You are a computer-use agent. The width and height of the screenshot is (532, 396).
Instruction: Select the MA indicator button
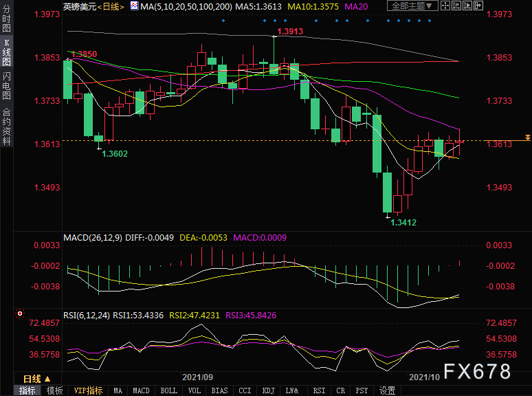coord(118,390)
